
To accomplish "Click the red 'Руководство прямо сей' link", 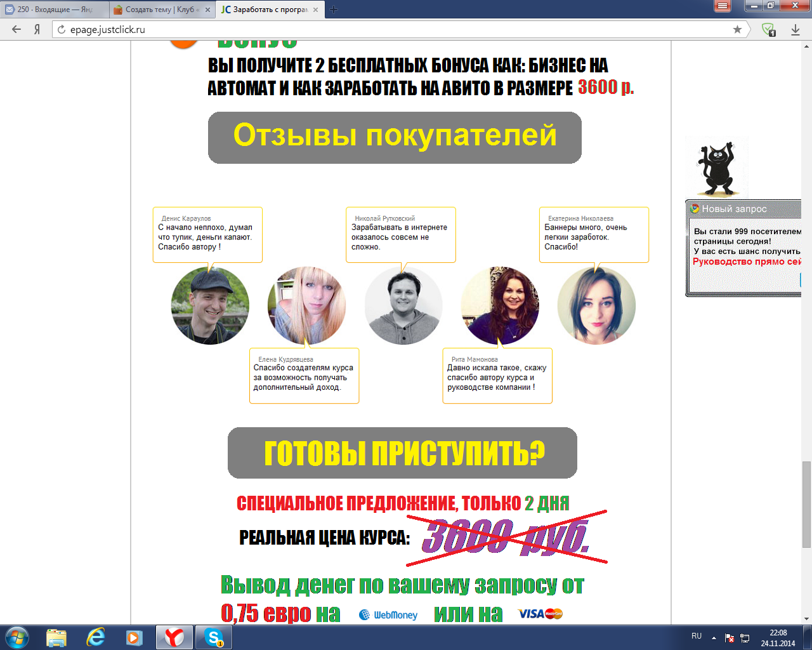I will [x=747, y=262].
